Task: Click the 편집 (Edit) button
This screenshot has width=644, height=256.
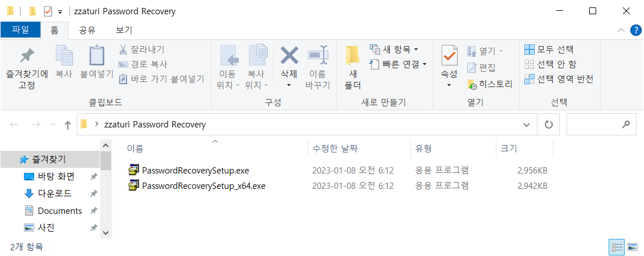Action: coord(482,67)
